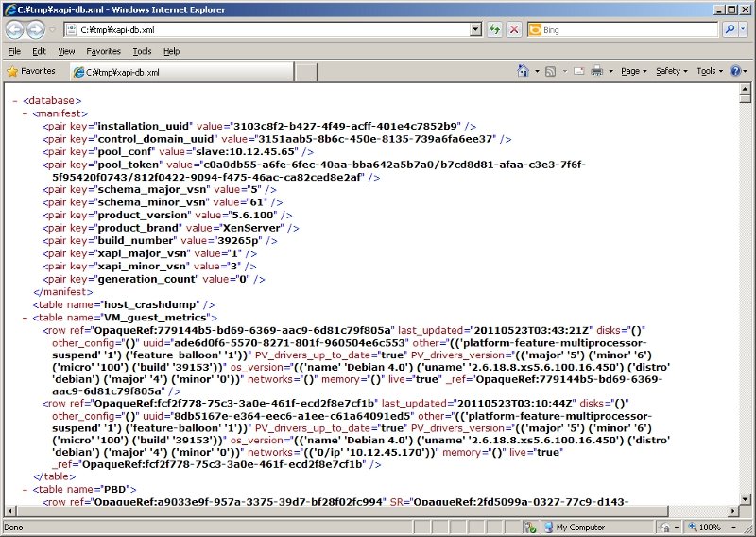
Task: Click the Internet Explorer title bar icon
Action: 10,9
